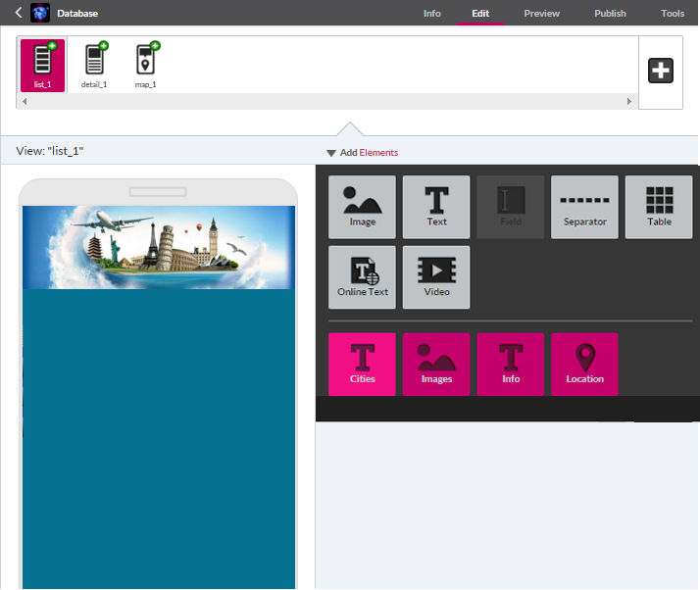
Task: Click the right arrow of views scrollbar
Action: [629, 101]
